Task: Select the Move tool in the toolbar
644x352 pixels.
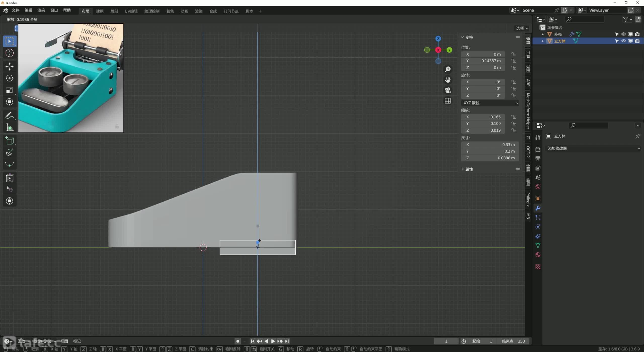Action: tap(9, 66)
